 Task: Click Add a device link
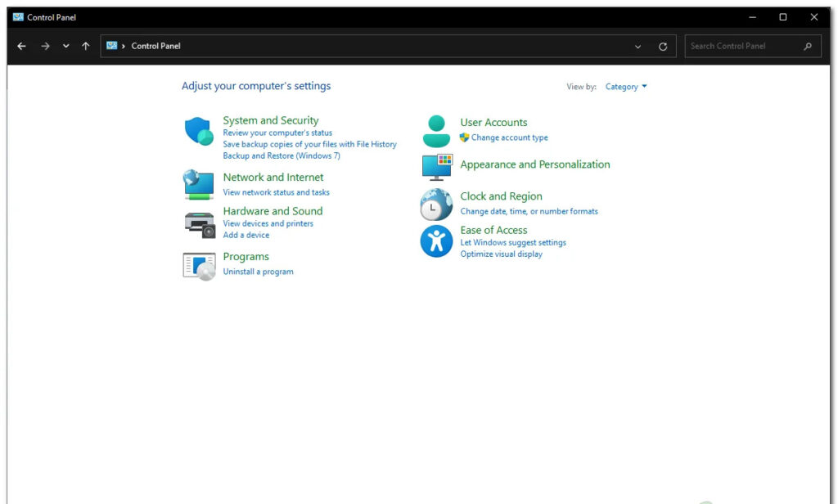[246, 235]
